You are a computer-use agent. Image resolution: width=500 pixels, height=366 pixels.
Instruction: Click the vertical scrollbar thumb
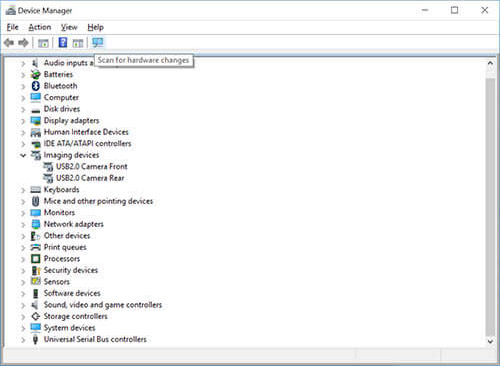tap(490, 207)
